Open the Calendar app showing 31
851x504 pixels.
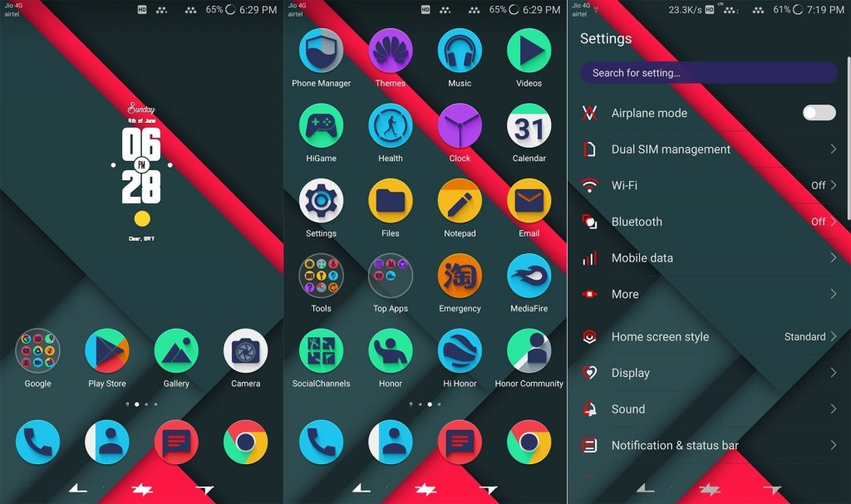[x=529, y=126]
